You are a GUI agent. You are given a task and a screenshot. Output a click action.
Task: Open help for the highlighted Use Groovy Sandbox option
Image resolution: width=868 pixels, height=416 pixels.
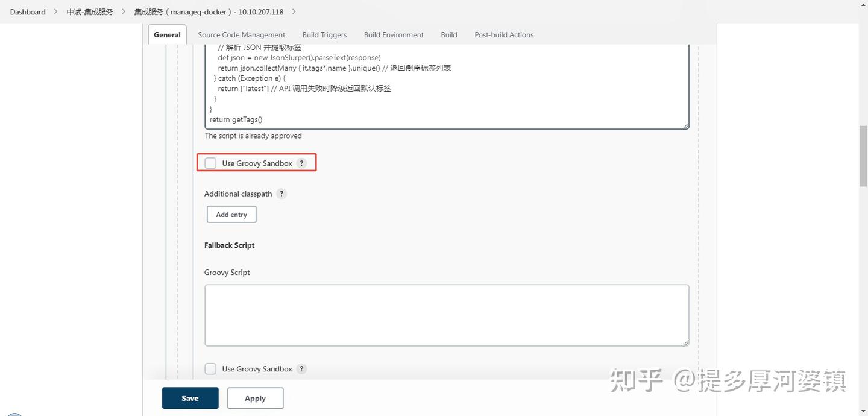[x=302, y=163]
